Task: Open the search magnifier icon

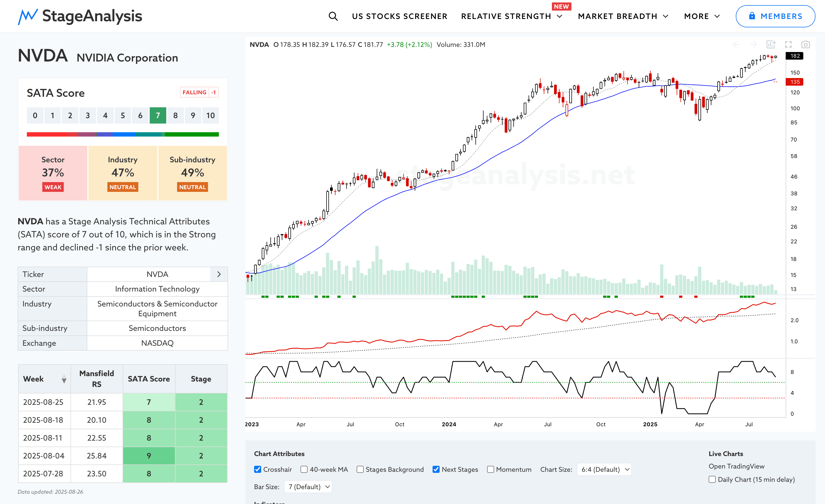Action: click(333, 16)
